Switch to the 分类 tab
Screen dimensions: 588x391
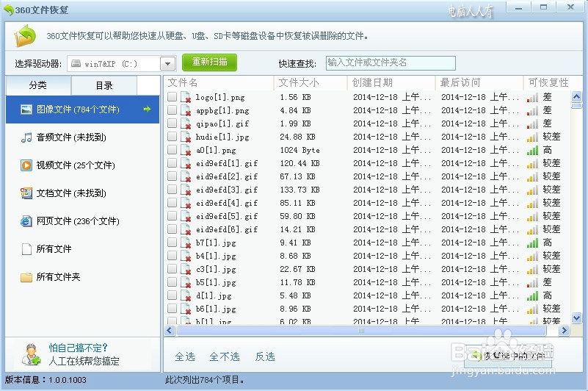pyautogui.click(x=38, y=85)
